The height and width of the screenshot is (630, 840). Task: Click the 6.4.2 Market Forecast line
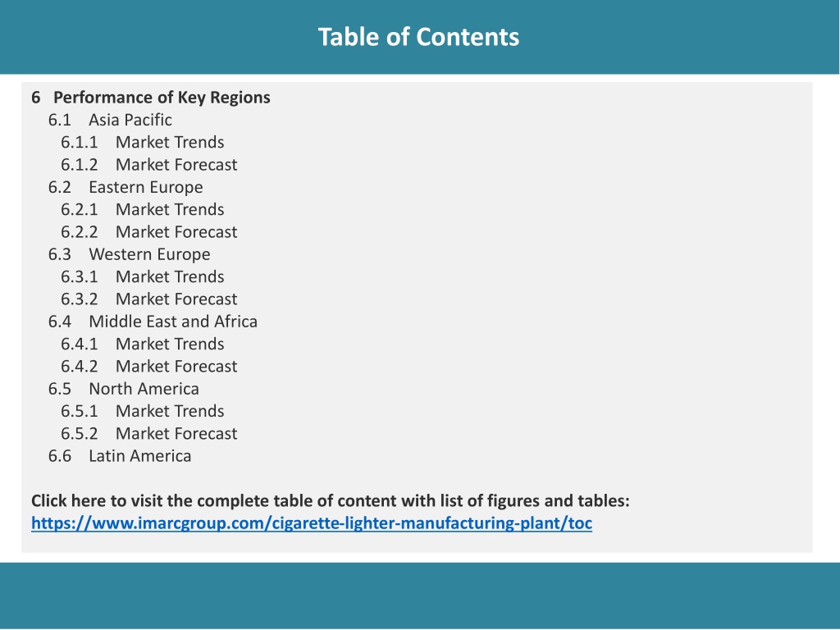tap(148, 367)
